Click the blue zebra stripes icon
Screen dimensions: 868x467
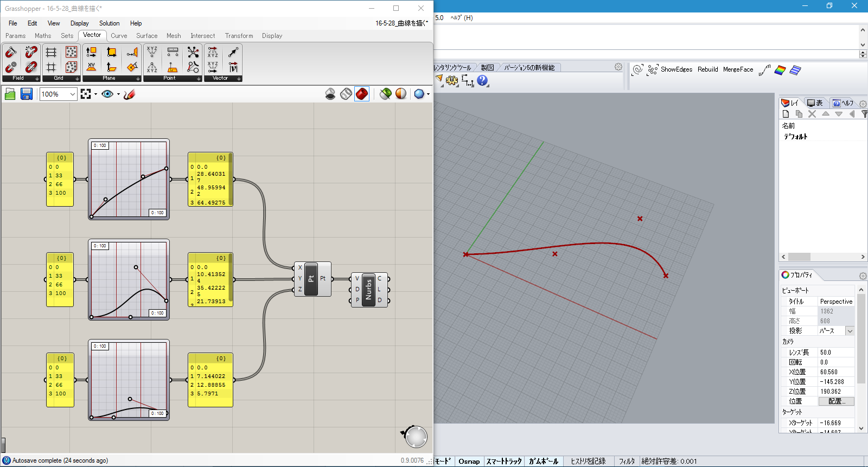(795, 70)
